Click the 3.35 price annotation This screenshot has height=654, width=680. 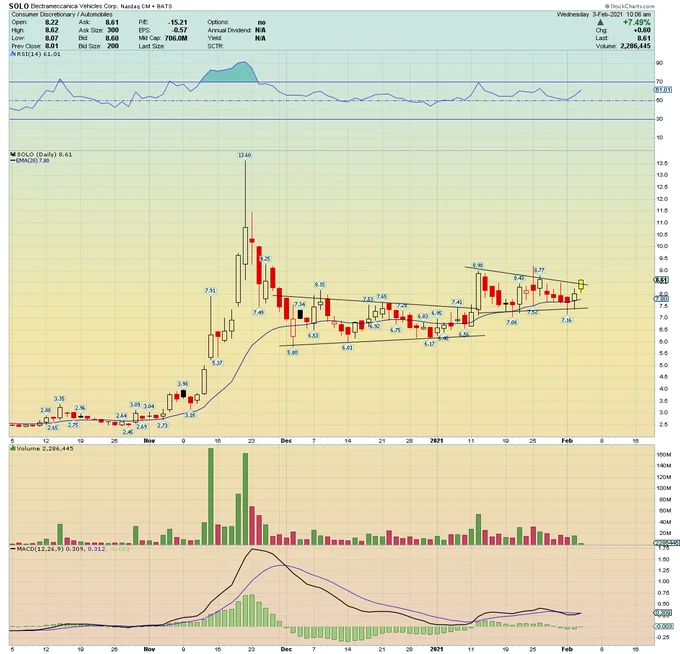coord(59,399)
